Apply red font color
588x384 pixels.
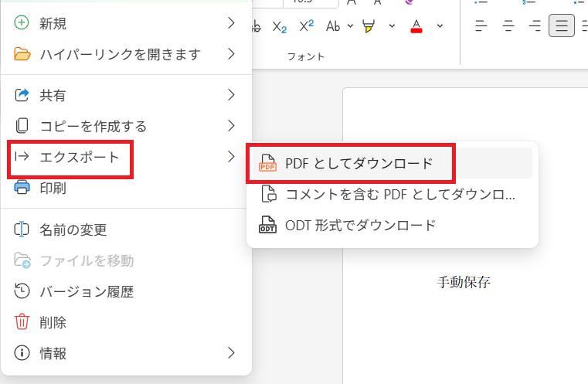pyautogui.click(x=416, y=26)
